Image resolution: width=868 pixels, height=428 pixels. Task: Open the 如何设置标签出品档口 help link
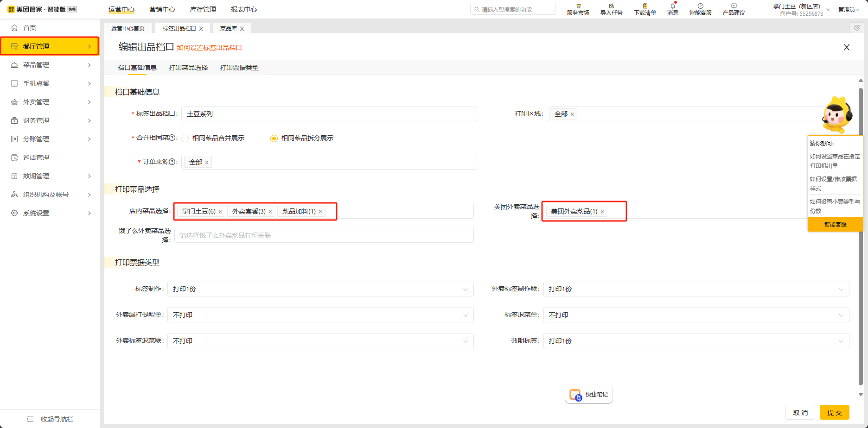pyautogui.click(x=209, y=48)
